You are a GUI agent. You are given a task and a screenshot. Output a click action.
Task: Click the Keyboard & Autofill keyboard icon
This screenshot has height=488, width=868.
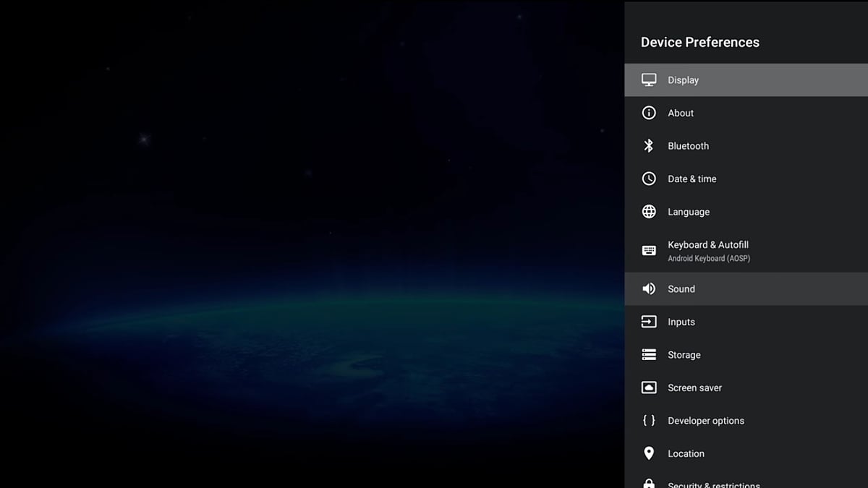(649, 251)
